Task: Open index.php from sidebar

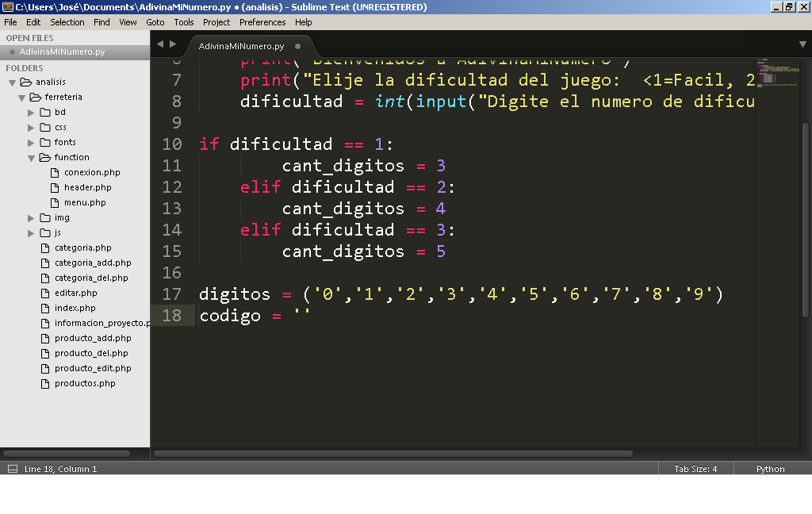Action: click(75, 308)
